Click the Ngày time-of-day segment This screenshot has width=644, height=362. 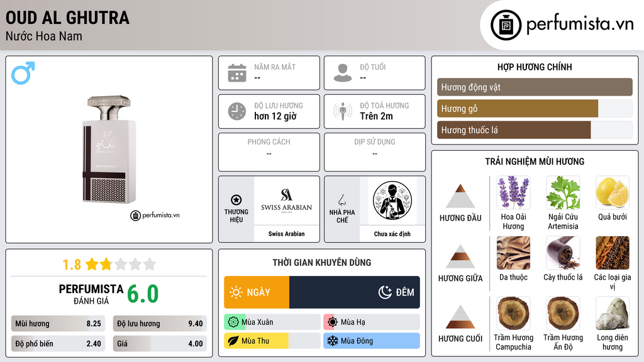pos(257,292)
